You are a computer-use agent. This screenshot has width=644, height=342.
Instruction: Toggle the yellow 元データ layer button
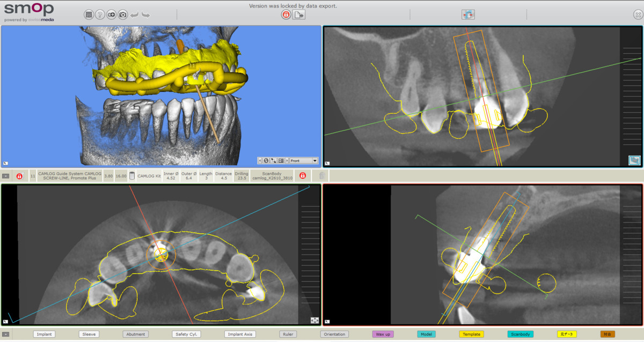point(567,334)
